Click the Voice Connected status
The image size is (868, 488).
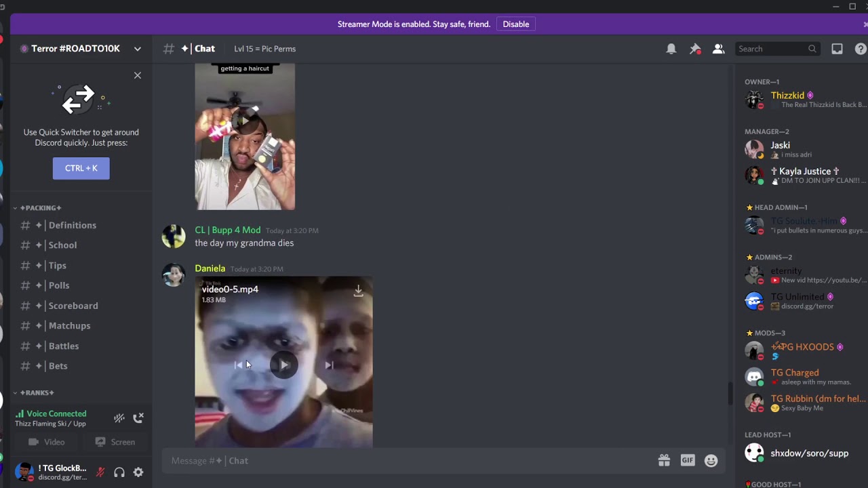pos(56,413)
